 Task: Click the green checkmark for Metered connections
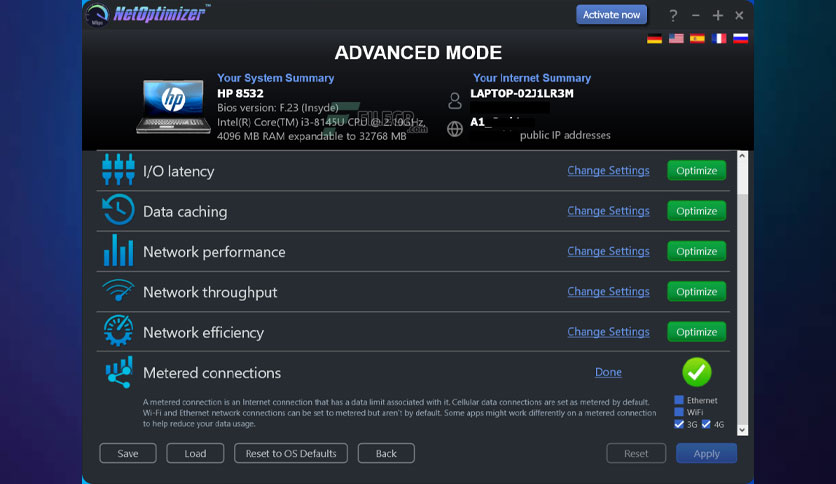697,372
